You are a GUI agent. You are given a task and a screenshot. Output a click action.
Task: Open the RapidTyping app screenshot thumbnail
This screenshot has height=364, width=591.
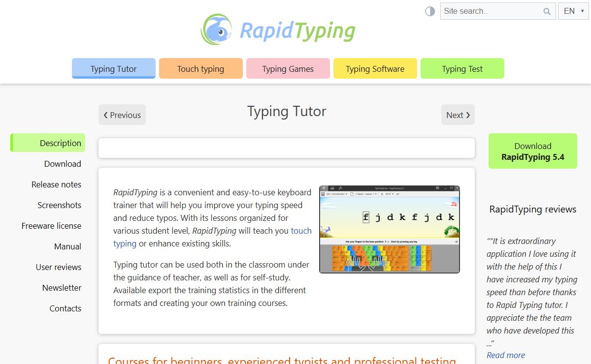[390, 229]
